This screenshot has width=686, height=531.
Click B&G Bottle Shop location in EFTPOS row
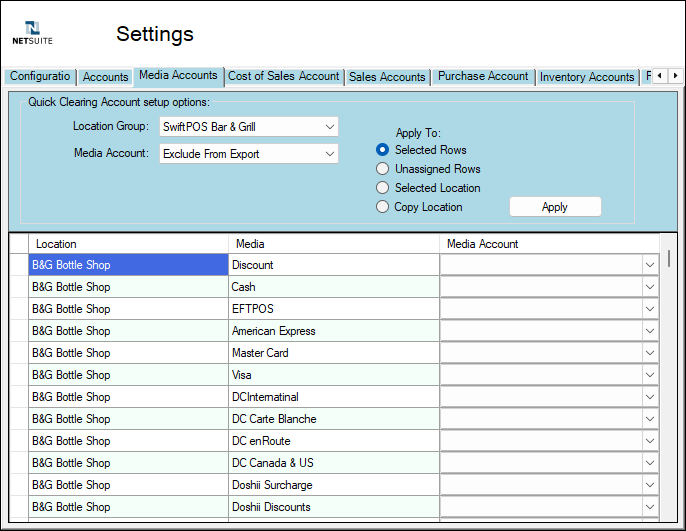click(128, 309)
